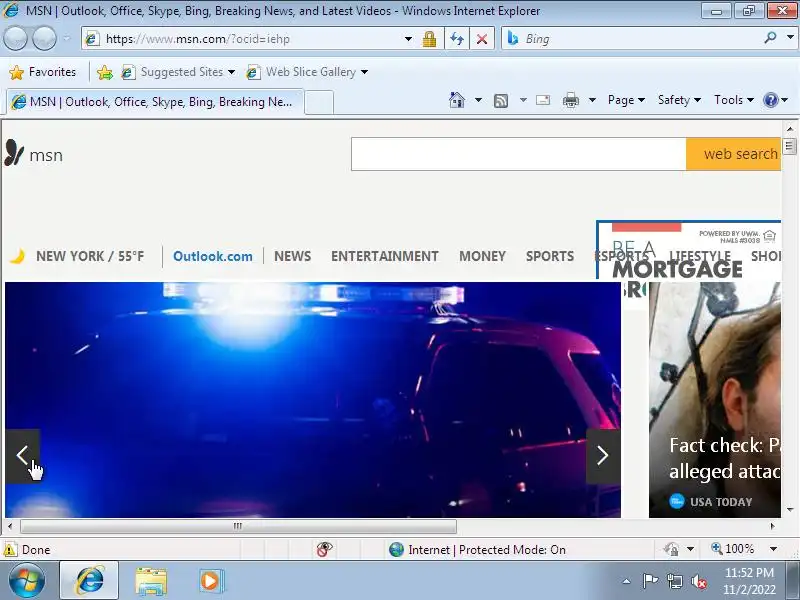Click the Internet Explorer taskbar icon
Image resolution: width=800 pixels, height=600 pixels.
coord(90,581)
